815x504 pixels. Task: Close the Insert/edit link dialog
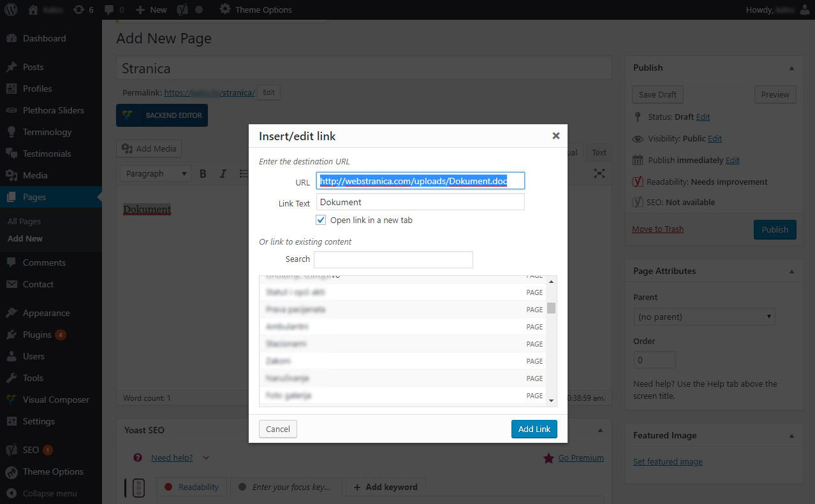555,136
